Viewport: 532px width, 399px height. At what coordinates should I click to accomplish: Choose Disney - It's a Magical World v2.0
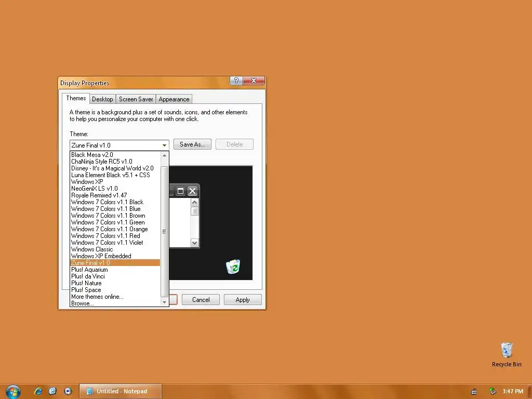[x=115, y=168]
